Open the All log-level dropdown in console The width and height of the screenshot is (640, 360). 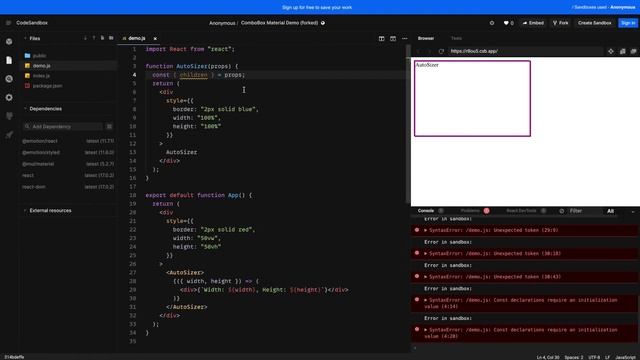tap(611, 211)
